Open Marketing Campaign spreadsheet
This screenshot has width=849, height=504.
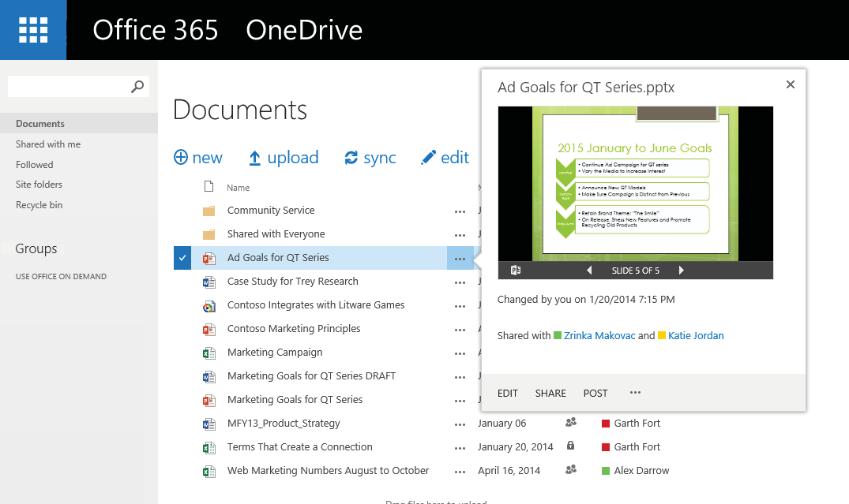[x=275, y=352]
